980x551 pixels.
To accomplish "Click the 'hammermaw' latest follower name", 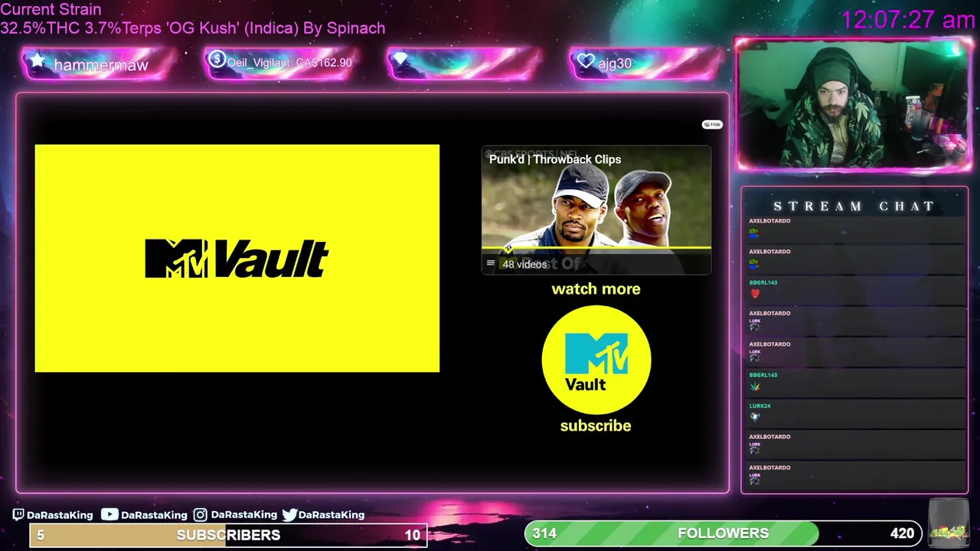I will click(100, 65).
